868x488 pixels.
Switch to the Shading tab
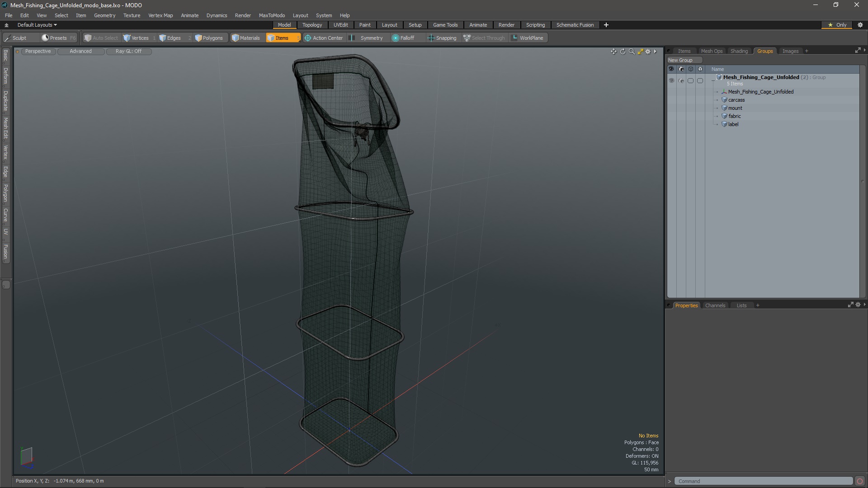tap(739, 51)
